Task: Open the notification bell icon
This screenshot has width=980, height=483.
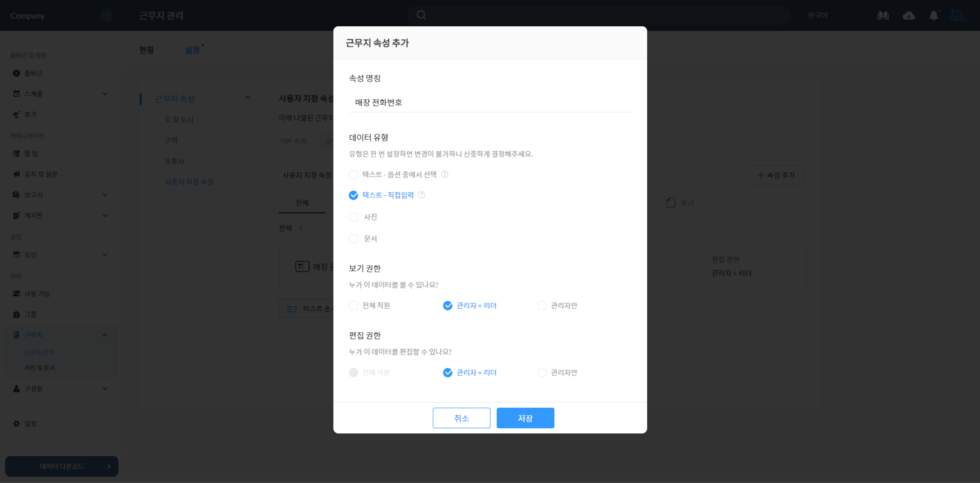Action: click(934, 16)
